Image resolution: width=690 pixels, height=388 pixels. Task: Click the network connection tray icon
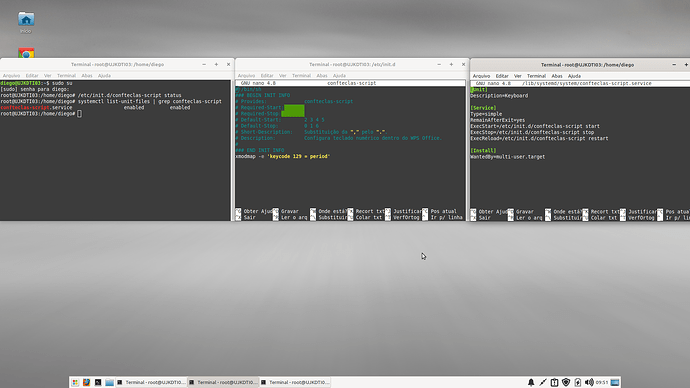coord(543,382)
